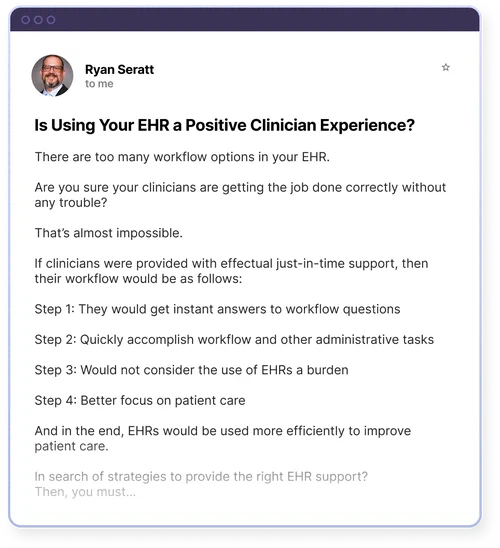Click the sender name Ryan Seratt
The width and height of the screenshot is (500, 548).
(x=119, y=69)
